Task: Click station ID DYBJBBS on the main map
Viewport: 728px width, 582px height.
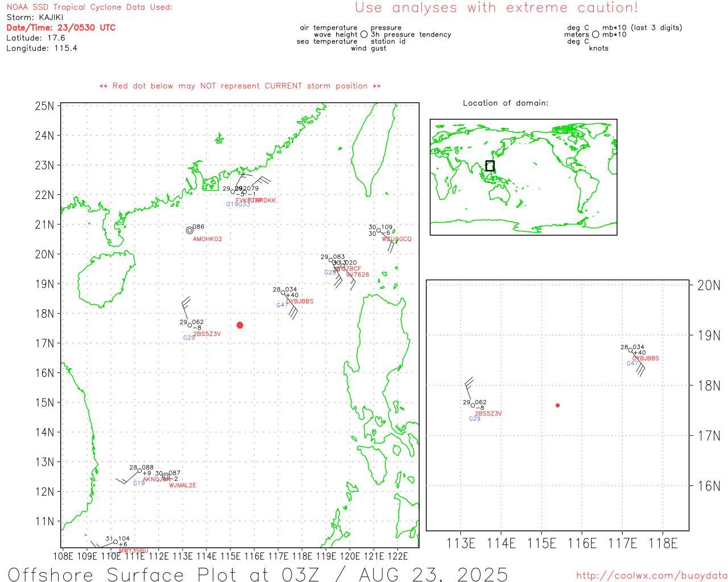Action: click(x=300, y=302)
